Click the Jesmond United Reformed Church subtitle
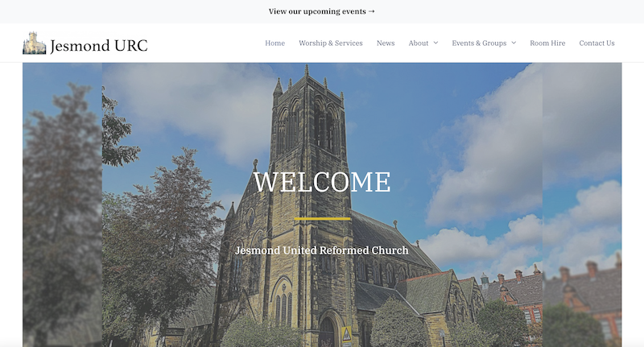This screenshot has width=644, height=347. (x=322, y=250)
